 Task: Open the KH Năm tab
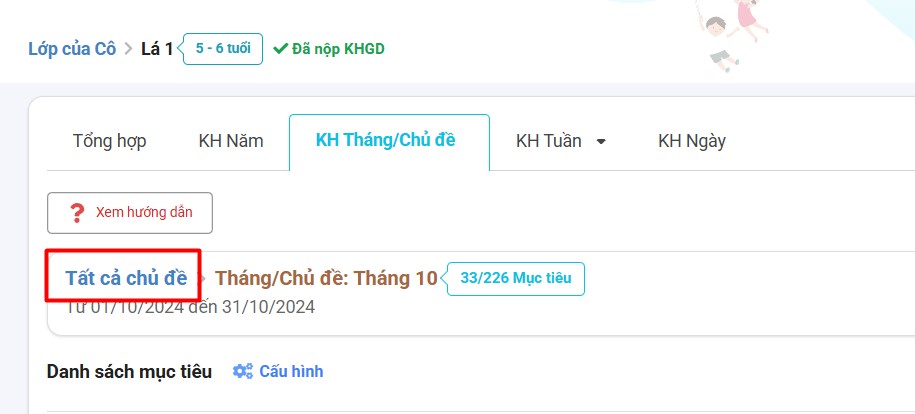pyautogui.click(x=231, y=141)
